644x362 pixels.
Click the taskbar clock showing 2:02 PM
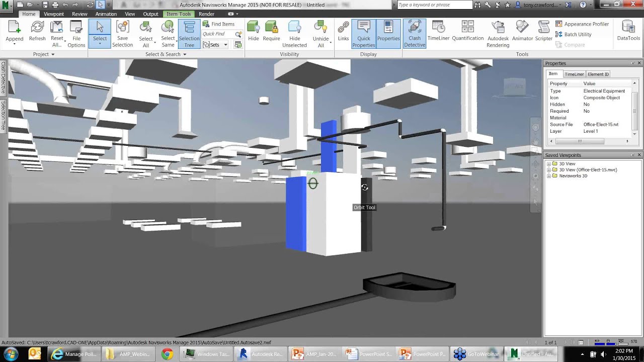(623, 354)
